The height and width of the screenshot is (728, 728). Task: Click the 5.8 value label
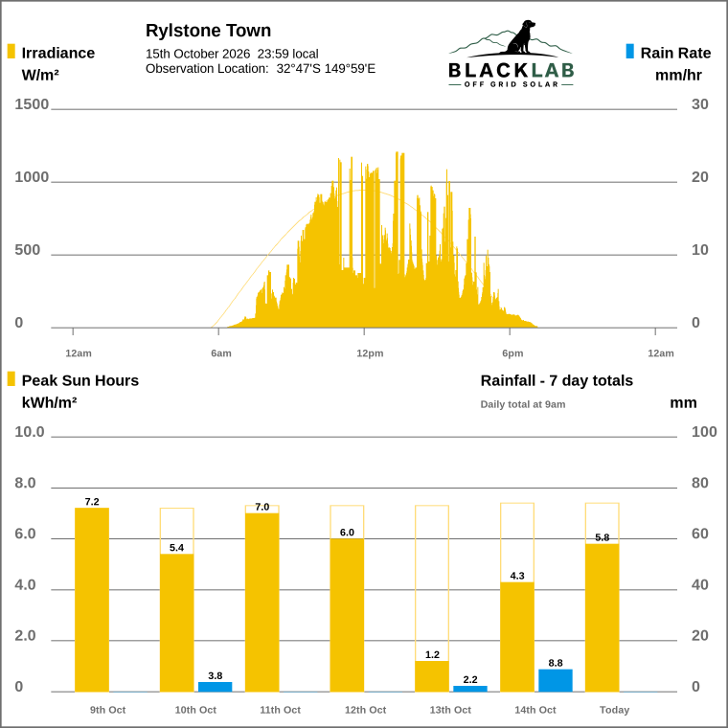(x=603, y=537)
